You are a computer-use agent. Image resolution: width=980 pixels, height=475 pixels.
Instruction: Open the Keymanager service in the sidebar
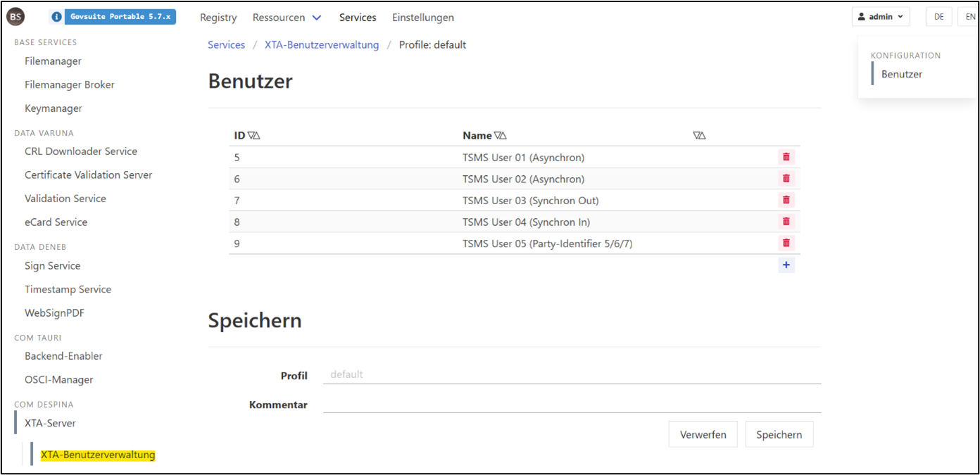51,108
